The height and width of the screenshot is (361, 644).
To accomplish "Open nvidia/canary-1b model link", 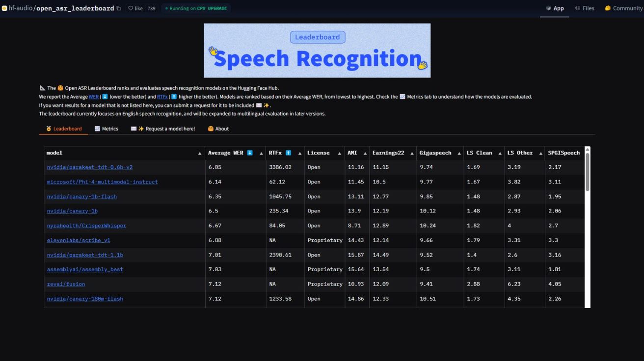I will coord(72,211).
